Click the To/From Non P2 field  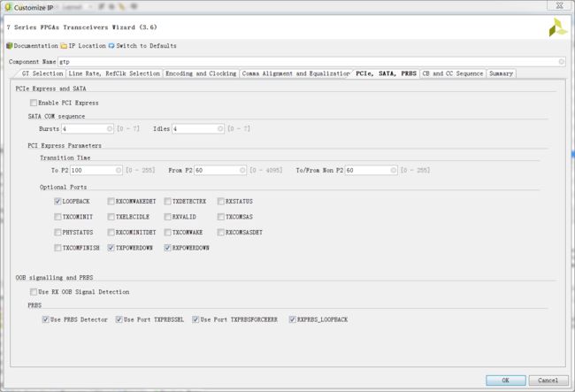(x=372, y=170)
